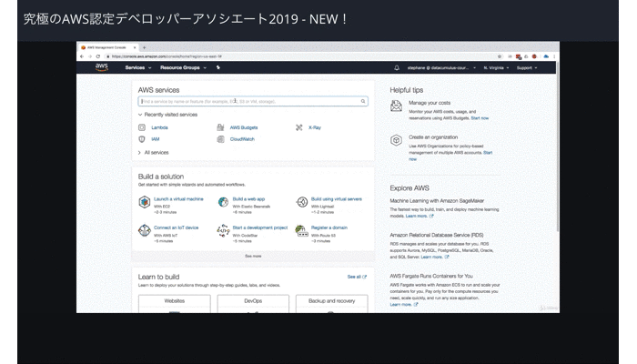637x364 pixels.
Task: Click the AWS logo in the navigation bar
Action: click(102, 67)
